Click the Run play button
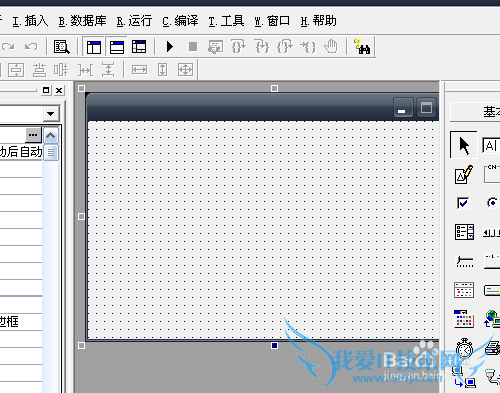Screen dimensions: 500x393 tap(170, 46)
